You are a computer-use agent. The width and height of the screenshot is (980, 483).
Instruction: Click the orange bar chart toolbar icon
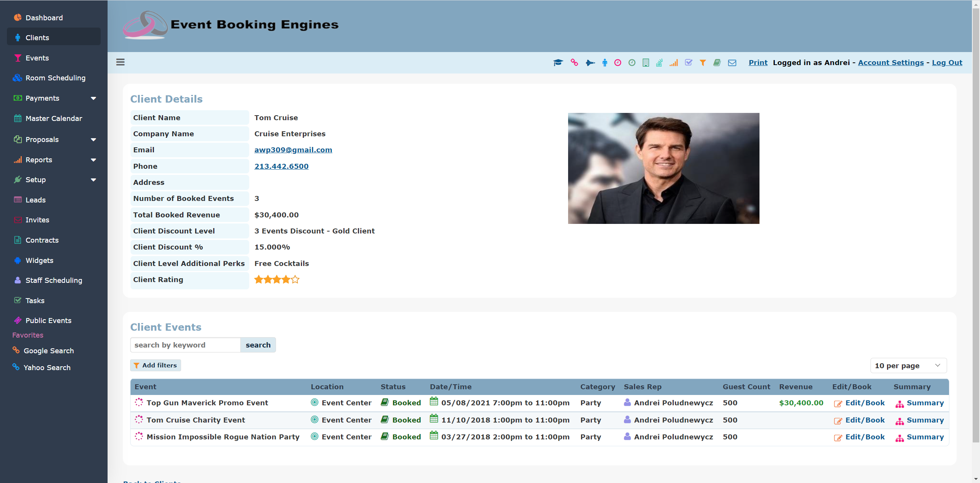click(674, 63)
